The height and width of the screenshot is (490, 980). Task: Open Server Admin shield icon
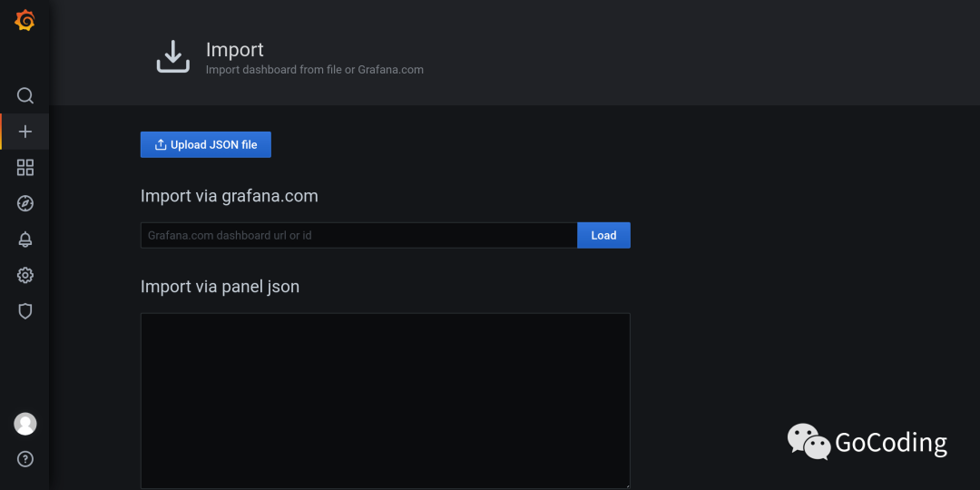coord(25,311)
